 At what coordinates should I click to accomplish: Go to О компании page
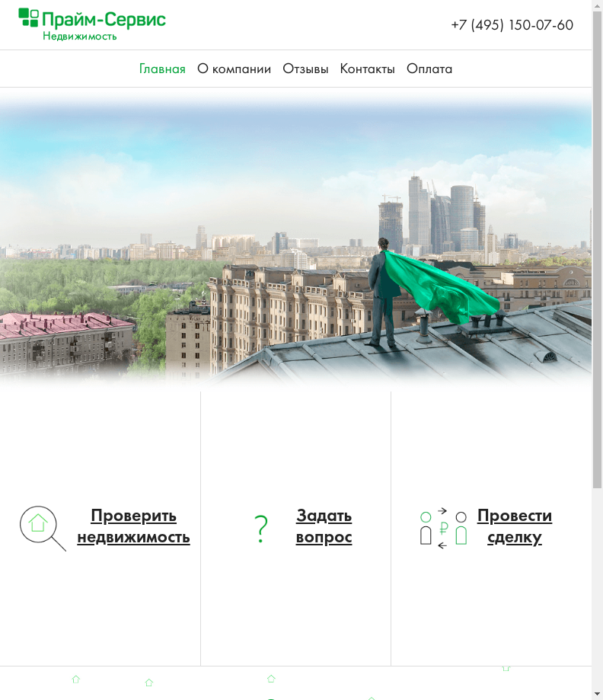coord(234,69)
